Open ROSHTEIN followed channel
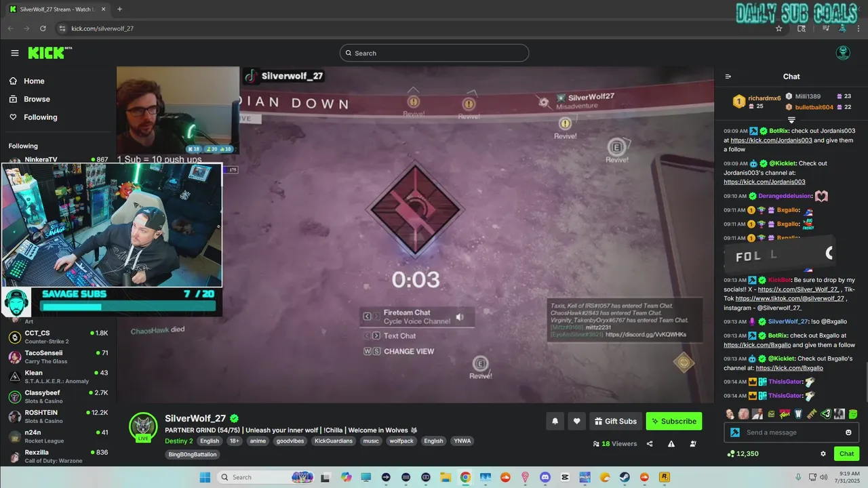Screen dimensions: 868x488 [x=58, y=416]
